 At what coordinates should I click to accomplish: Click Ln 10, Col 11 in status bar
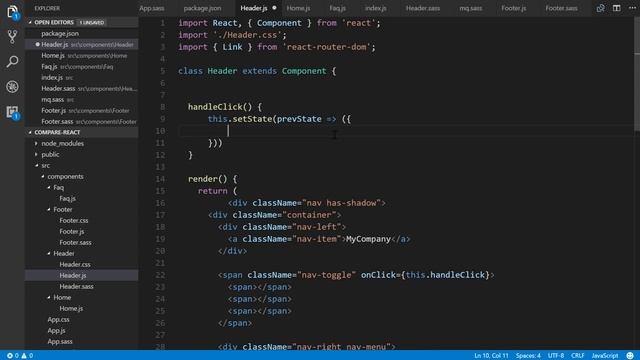point(491,356)
